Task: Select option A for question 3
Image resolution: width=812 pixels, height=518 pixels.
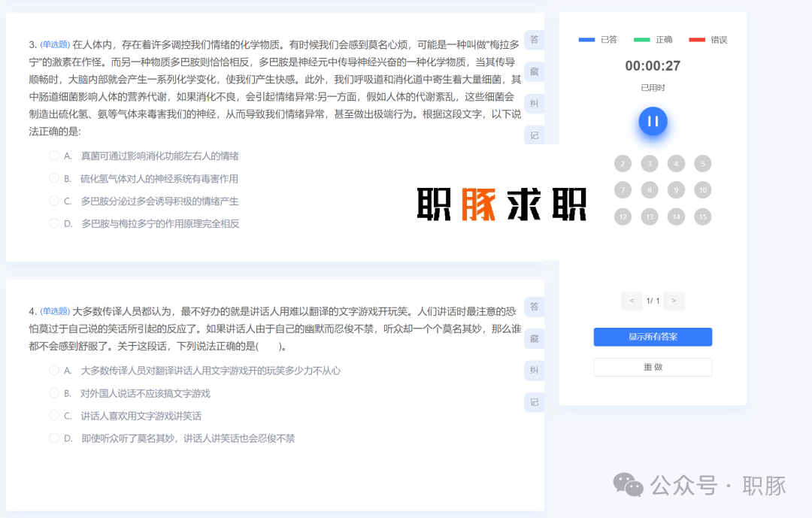Action: (x=53, y=156)
